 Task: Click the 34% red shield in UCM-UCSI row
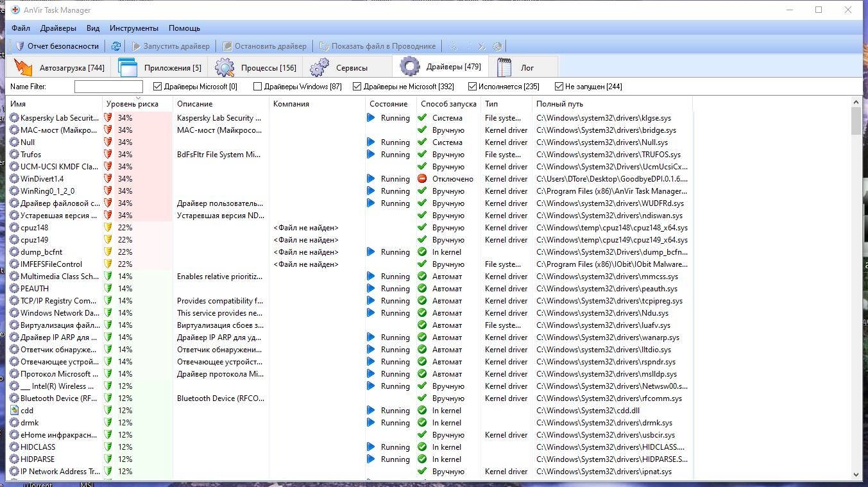108,167
